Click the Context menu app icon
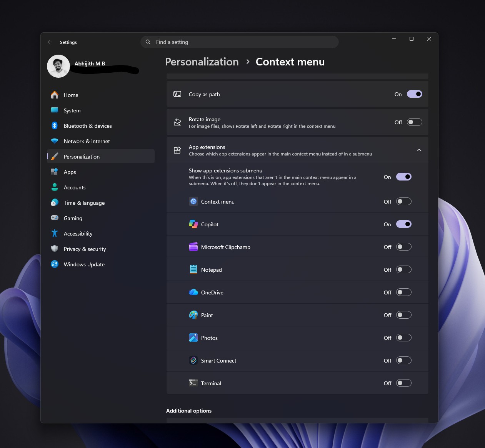 coord(193,201)
